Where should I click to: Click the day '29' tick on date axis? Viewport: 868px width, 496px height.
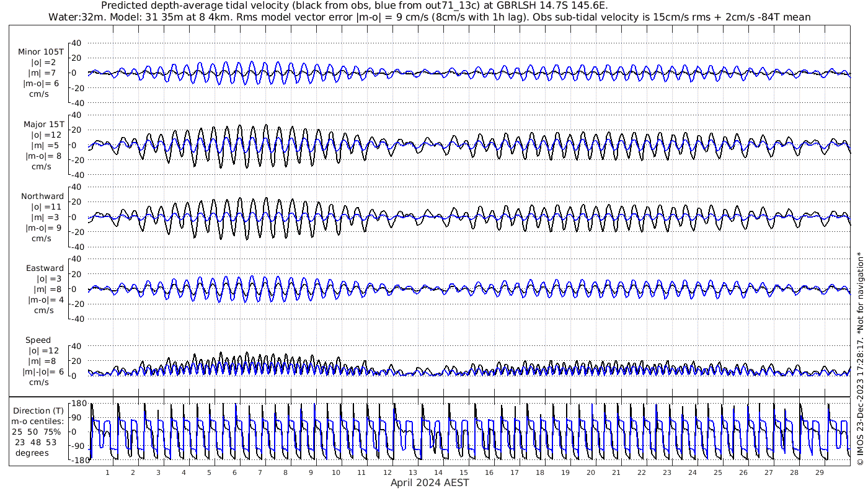click(x=819, y=472)
